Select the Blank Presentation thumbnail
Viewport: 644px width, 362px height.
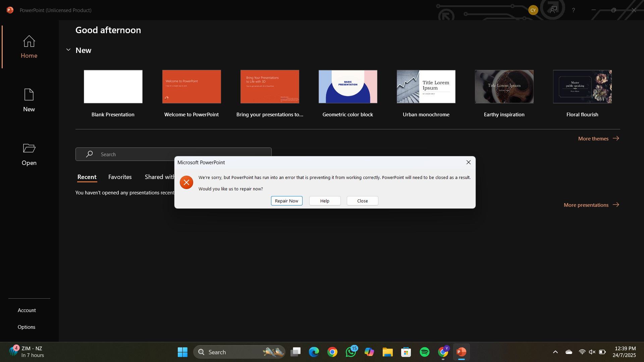[x=113, y=86]
